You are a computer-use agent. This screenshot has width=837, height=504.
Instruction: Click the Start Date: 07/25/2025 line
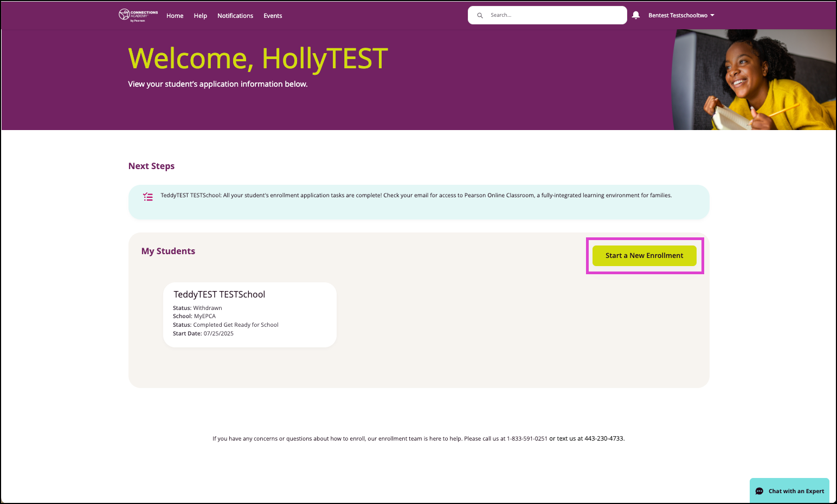point(203,333)
